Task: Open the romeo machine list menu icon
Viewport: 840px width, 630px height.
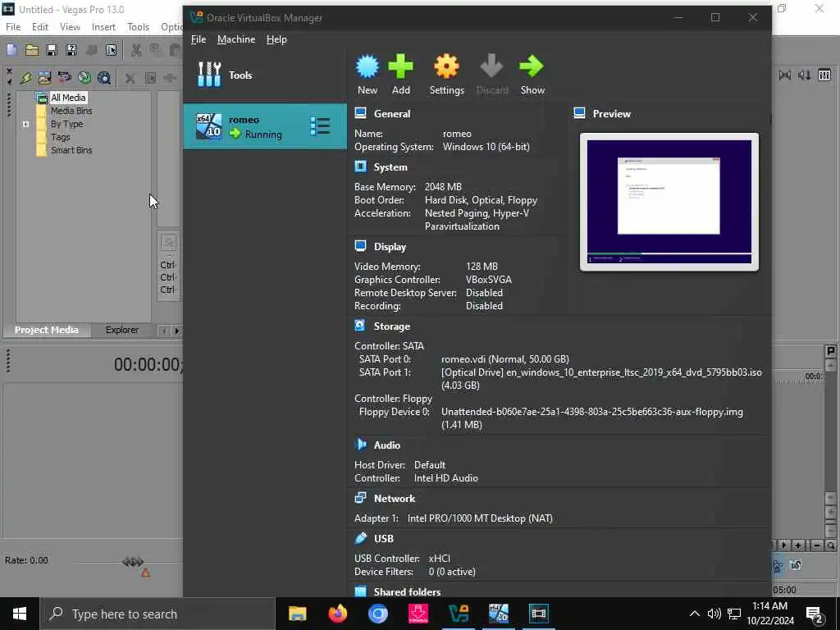Action: coord(320,126)
